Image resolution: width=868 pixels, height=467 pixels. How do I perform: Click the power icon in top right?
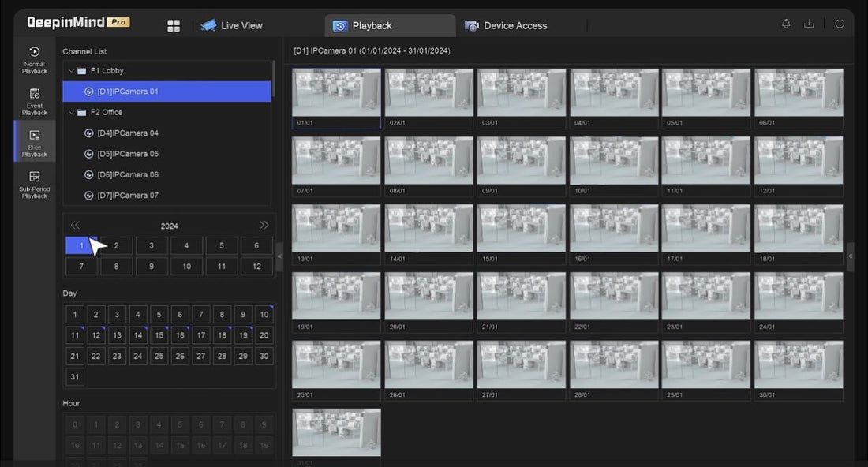(x=839, y=24)
